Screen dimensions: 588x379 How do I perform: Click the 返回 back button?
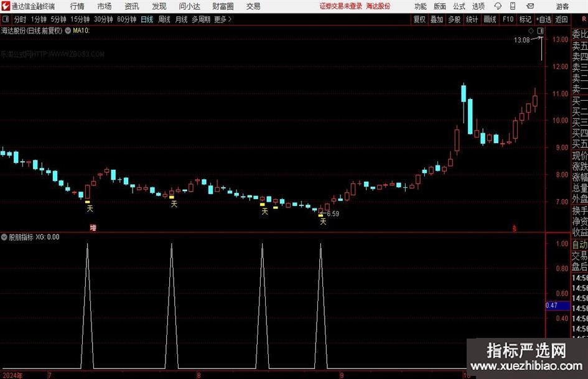pyautogui.click(x=562, y=19)
